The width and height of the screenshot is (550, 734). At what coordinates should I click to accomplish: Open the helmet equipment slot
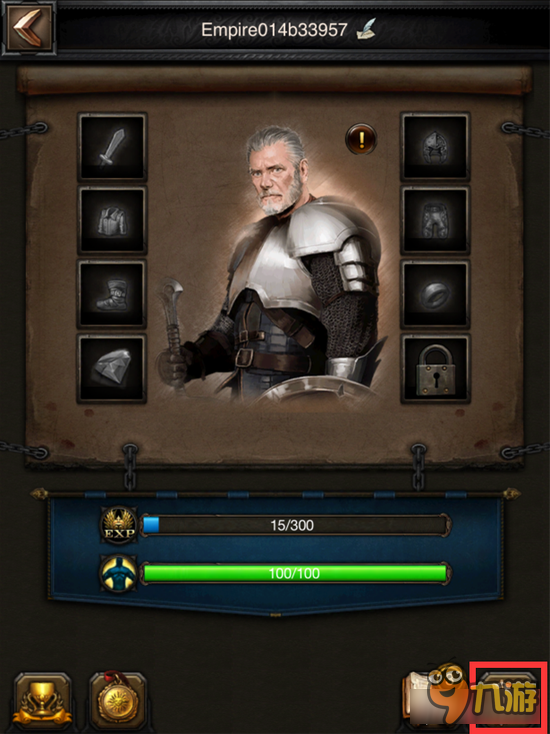[435, 147]
